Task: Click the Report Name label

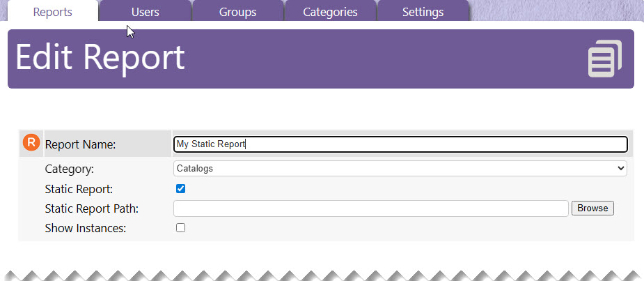Action: pos(81,144)
